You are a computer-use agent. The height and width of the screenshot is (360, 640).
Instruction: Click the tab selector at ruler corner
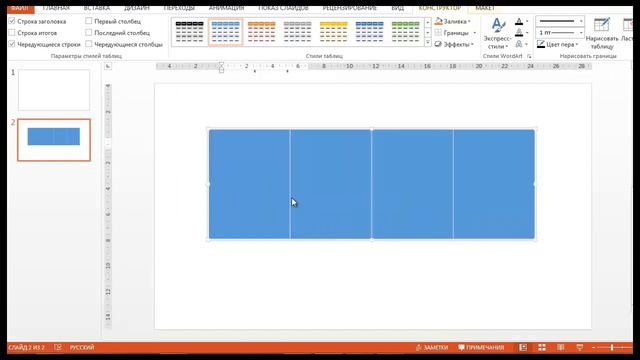[x=108, y=66]
